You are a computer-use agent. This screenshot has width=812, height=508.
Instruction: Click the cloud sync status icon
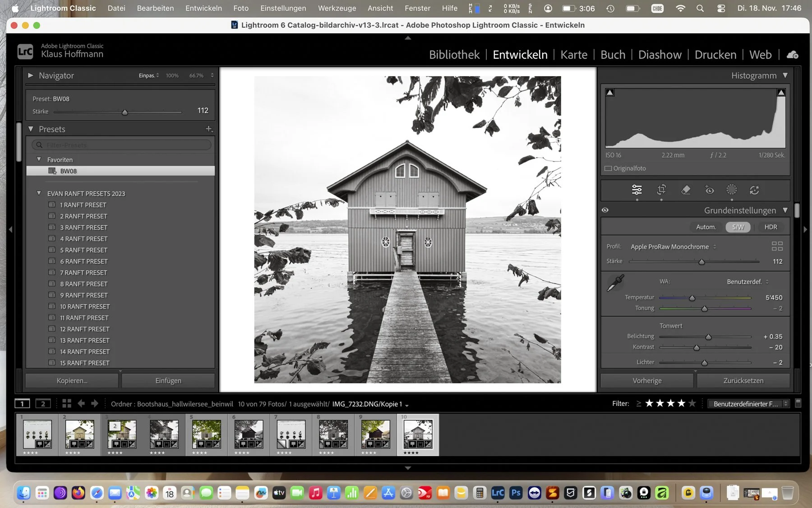(x=793, y=55)
